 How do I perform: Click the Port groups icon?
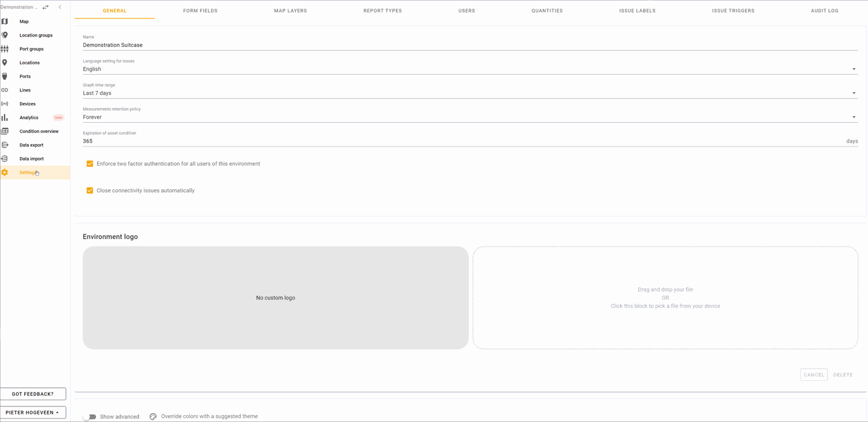(5, 49)
